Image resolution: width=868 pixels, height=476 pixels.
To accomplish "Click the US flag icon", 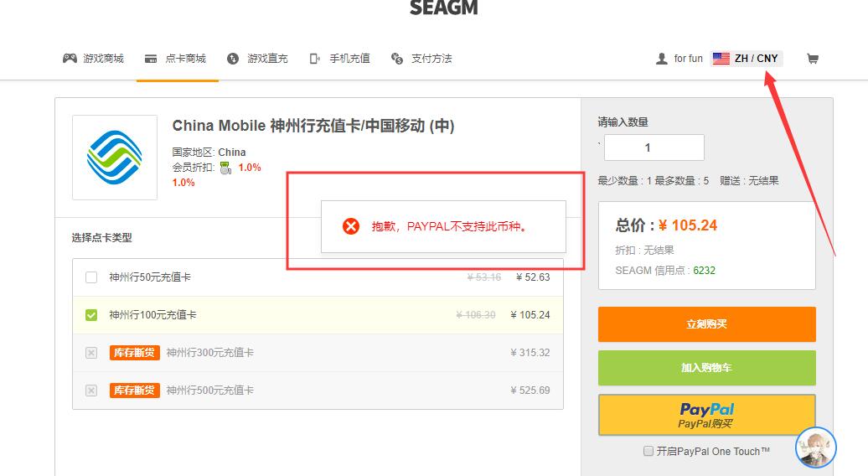I will [x=721, y=58].
